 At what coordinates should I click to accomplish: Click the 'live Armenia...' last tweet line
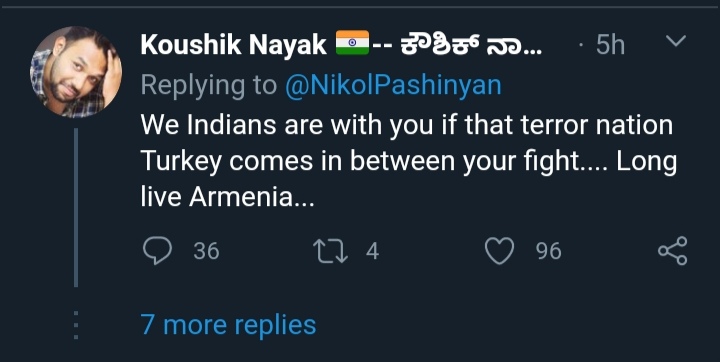228,198
